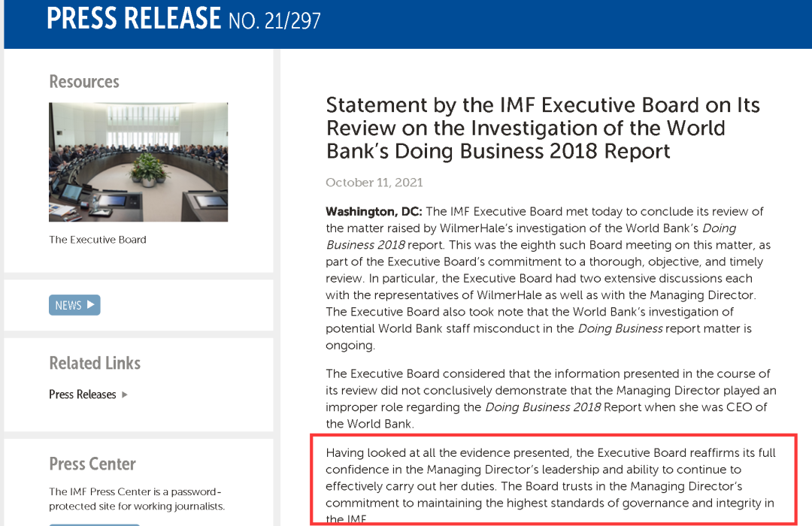Select the Related Links heading

[95, 363]
